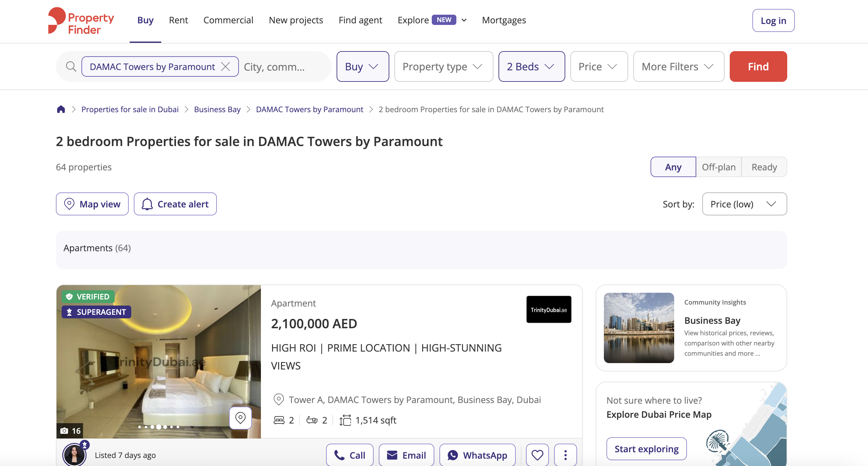Click the VERIFIED badge on listing photo

[x=88, y=296]
